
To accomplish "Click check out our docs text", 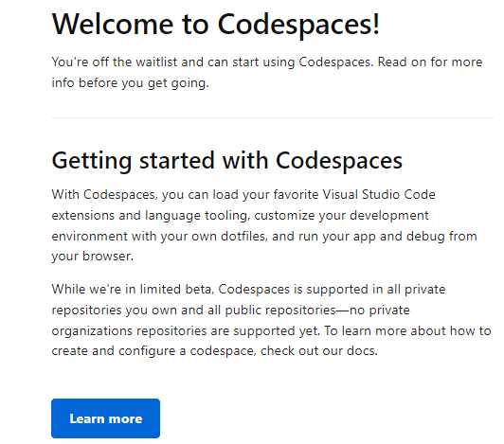I will pos(319,351).
